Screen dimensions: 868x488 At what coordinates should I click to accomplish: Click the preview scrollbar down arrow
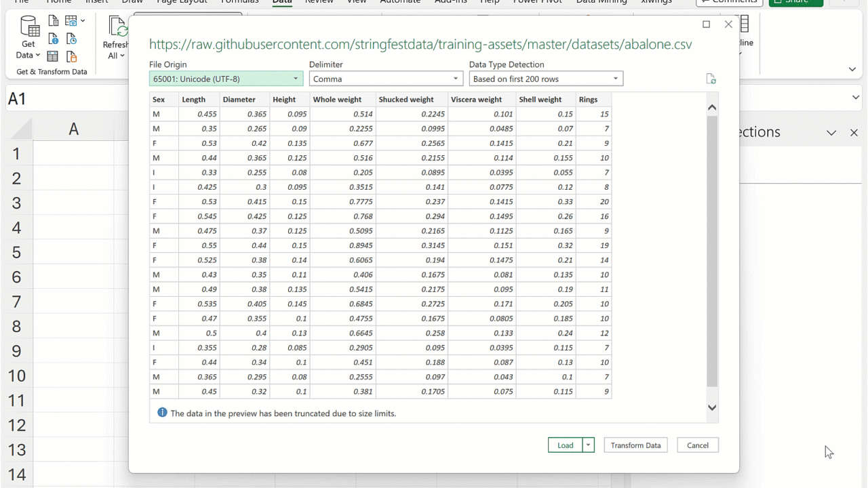click(712, 407)
